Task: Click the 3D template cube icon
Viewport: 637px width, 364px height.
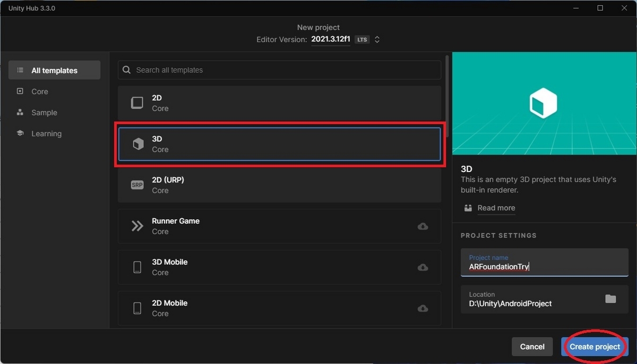Action: (138, 144)
